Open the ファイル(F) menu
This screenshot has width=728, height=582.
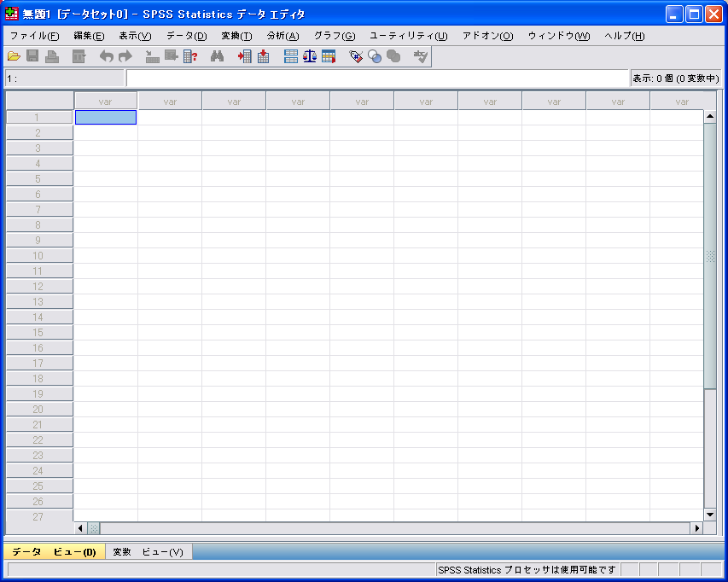34,36
